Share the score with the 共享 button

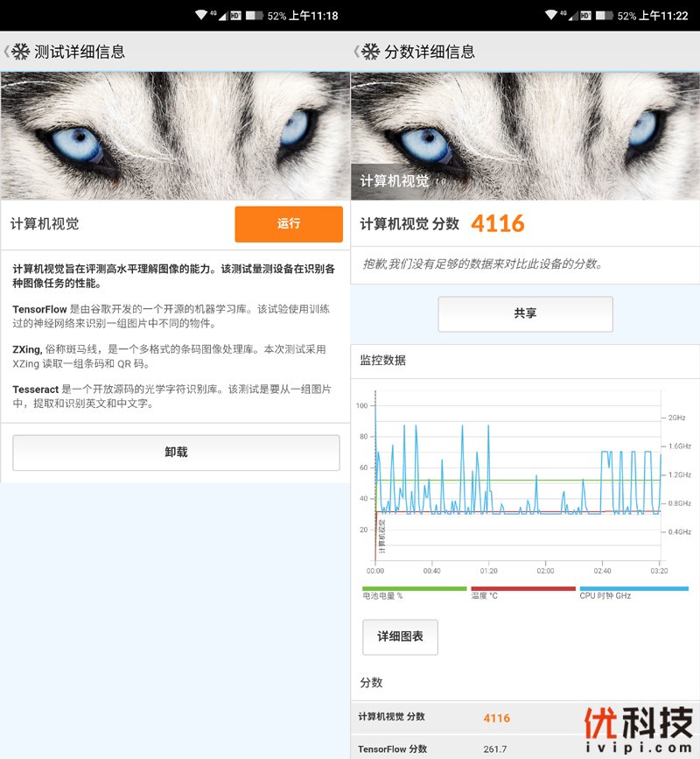(525, 313)
